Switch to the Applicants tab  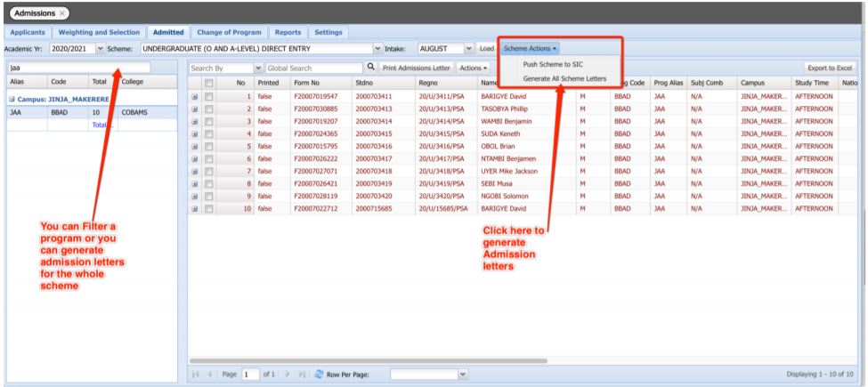click(x=28, y=32)
